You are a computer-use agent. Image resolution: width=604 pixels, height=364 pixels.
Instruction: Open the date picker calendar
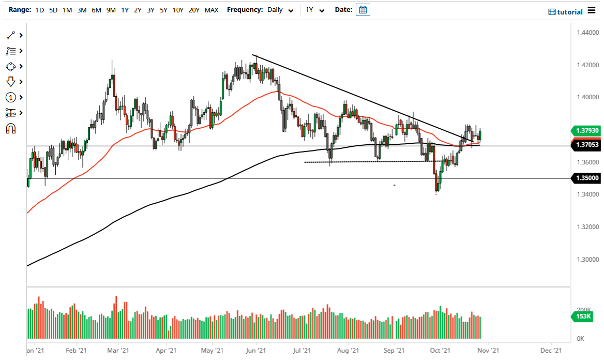coord(363,9)
